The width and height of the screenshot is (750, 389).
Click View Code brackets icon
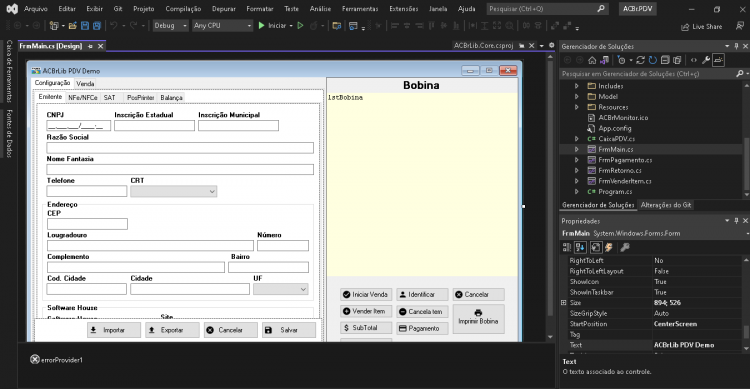(694, 60)
